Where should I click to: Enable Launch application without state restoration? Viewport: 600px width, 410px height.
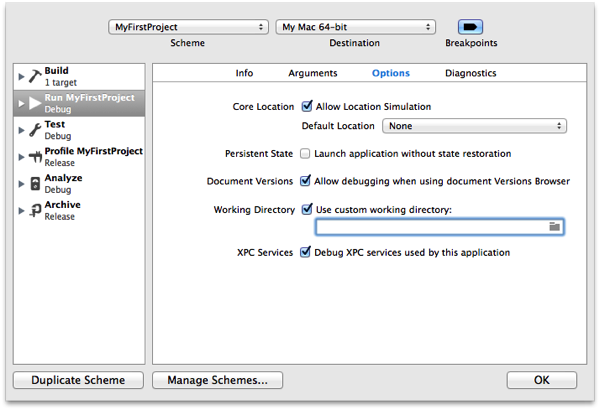tap(305, 154)
